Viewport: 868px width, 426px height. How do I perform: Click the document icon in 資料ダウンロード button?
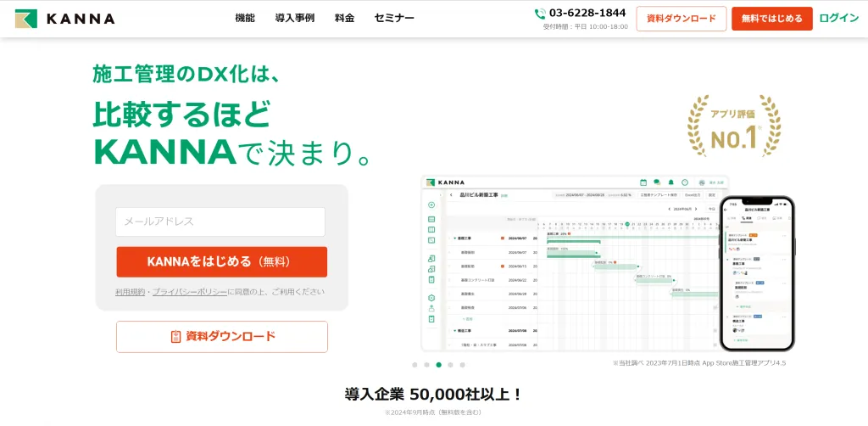[176, 336]
